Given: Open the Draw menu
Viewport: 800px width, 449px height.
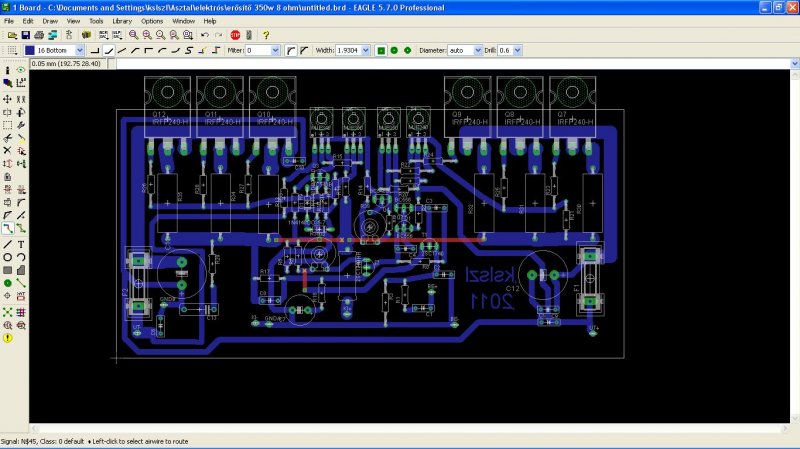Looking at the screenshot, I should [50, 21].
